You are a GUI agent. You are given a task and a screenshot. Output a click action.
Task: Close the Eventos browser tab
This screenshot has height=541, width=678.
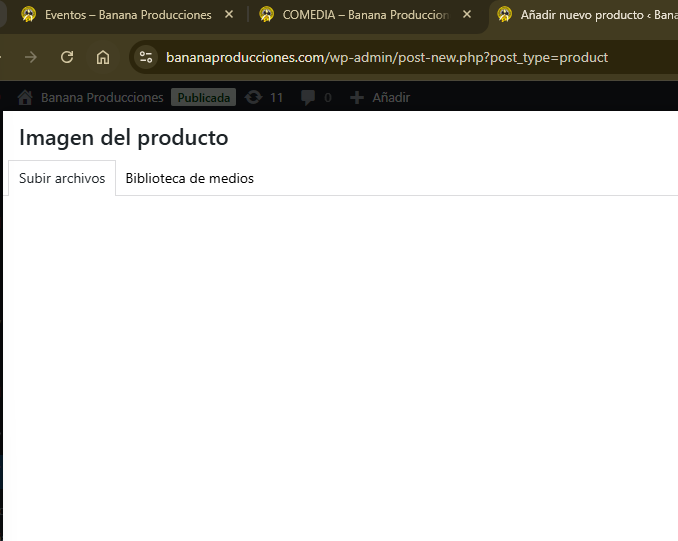[229, 15]
